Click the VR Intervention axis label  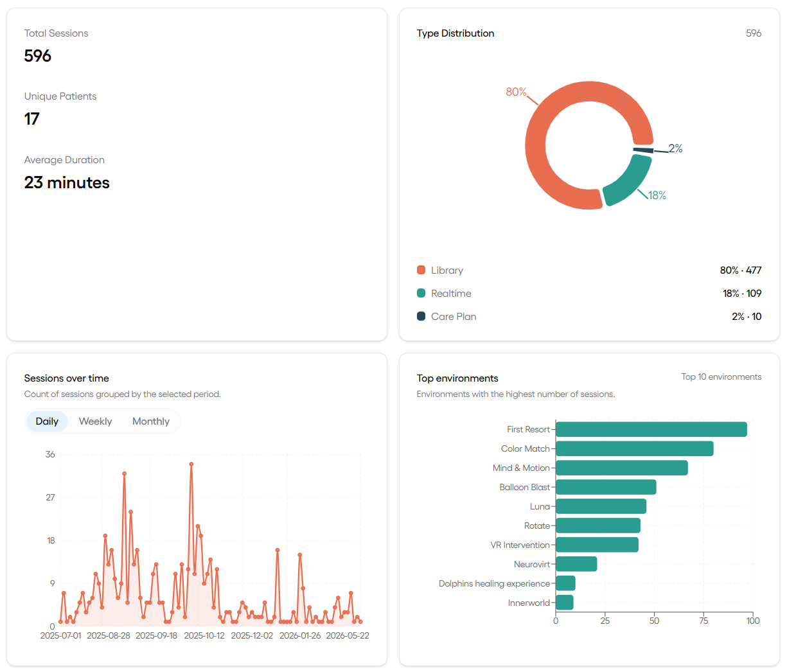[x=520, y=545]
